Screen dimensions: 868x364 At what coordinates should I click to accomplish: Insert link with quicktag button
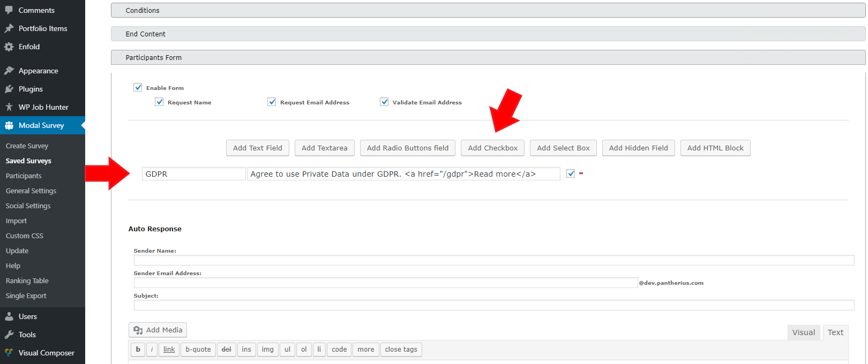click(169, 350)
